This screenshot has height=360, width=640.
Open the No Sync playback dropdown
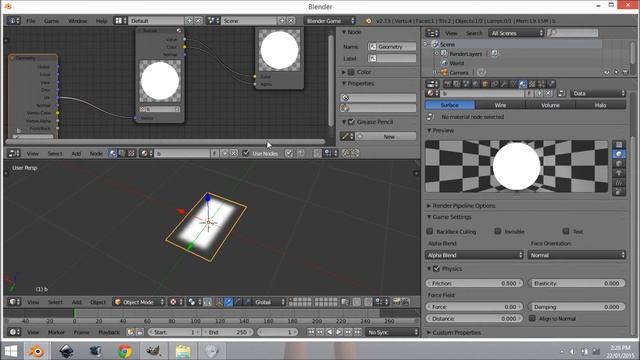tap(392, 332)
